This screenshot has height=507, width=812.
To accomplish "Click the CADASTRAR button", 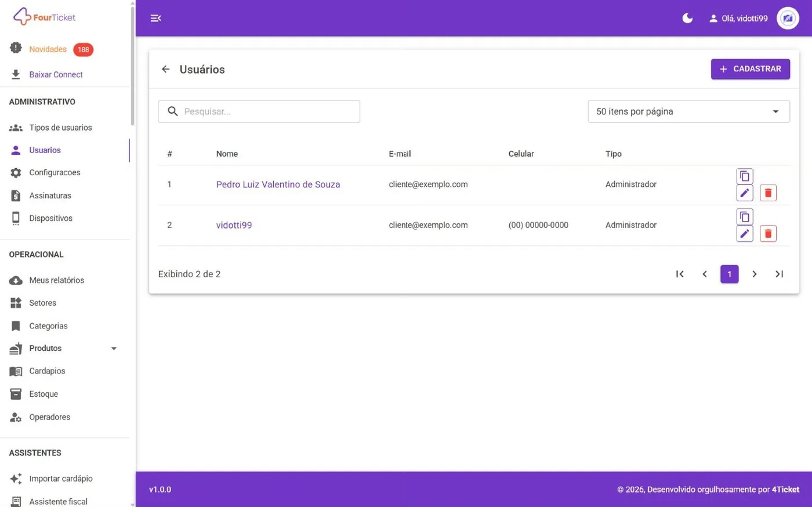I will click(x=751, y=69).
